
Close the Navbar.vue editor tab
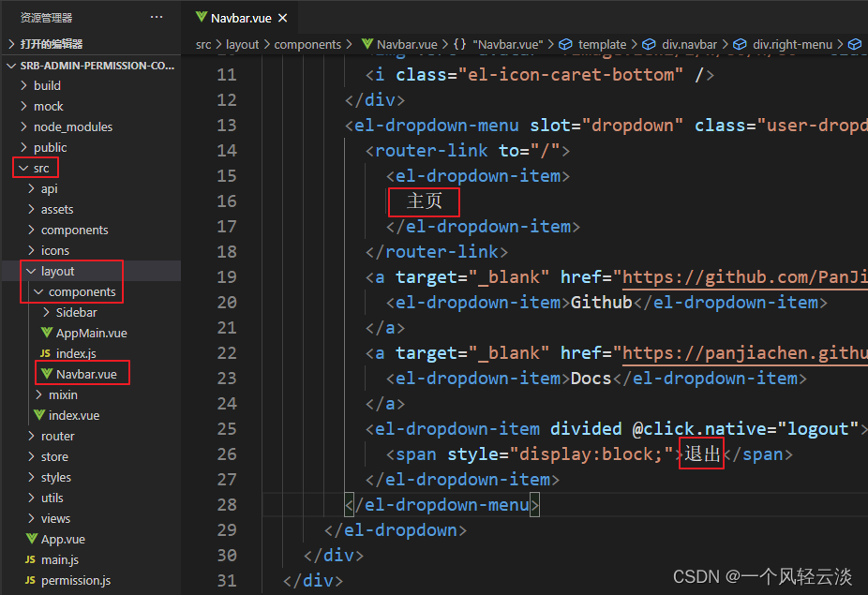pyautogui.click(x=283, y=18)
